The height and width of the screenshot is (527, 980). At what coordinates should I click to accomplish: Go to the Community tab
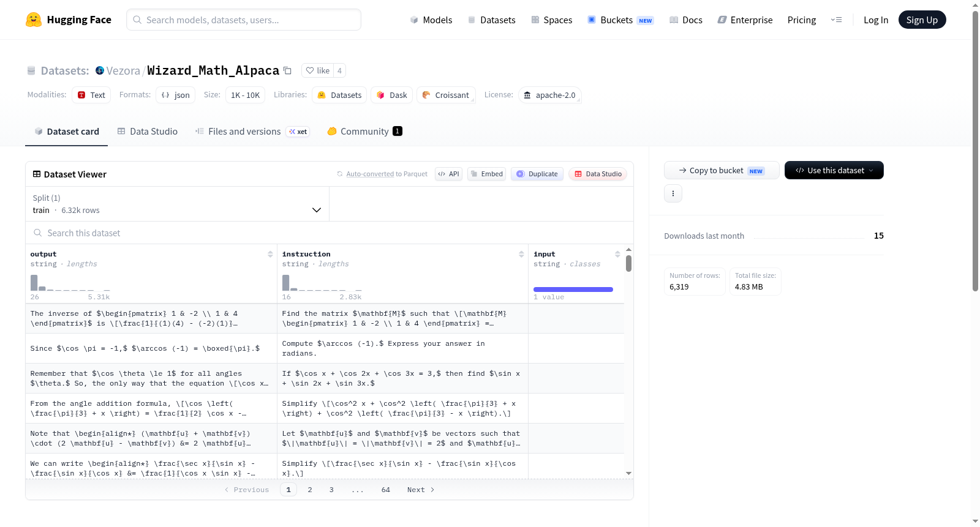(x=364, y=131)
